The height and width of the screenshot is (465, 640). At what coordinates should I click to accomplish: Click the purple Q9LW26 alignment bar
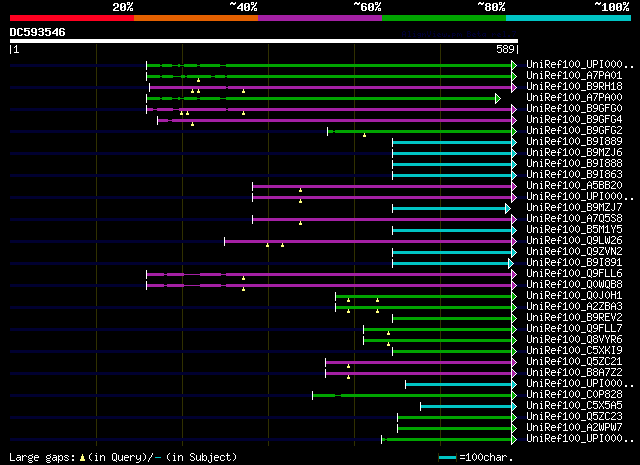pyautogui.click(x=368, y=242)
